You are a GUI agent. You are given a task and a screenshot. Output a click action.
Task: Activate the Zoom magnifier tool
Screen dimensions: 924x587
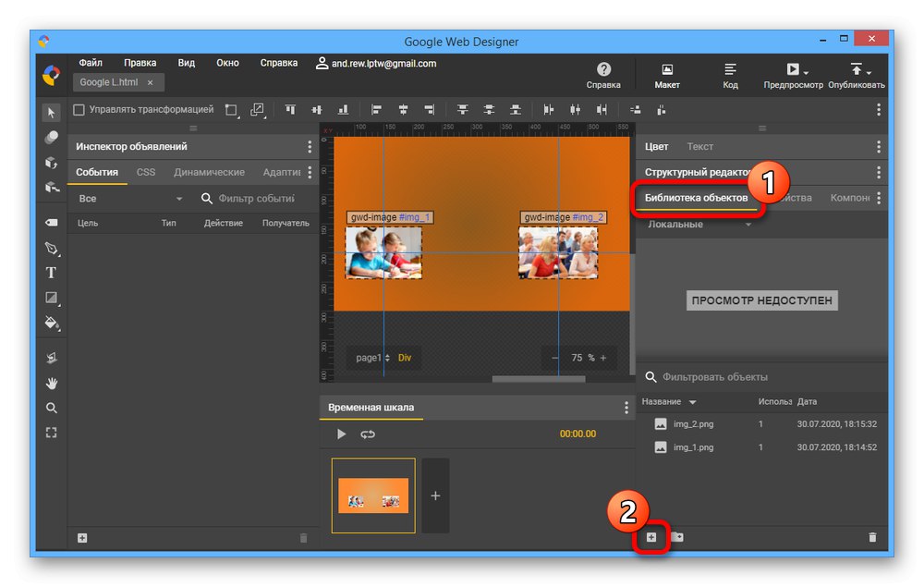[x=52, y=408]
